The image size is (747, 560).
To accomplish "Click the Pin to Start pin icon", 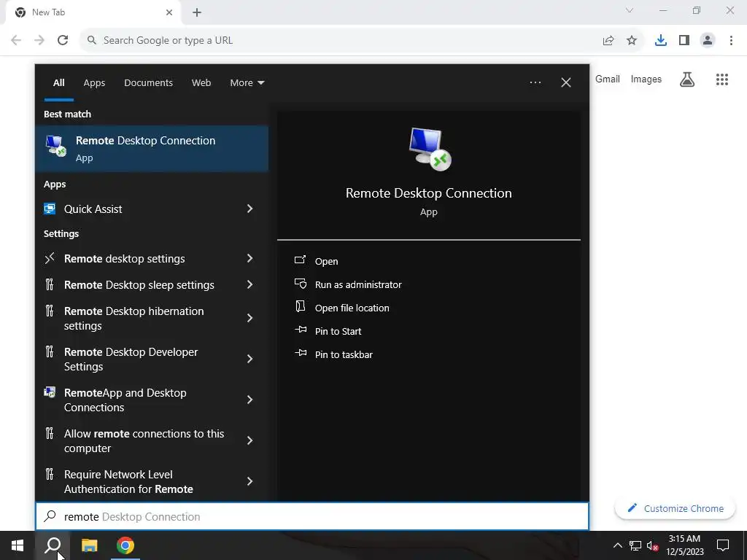I will pos(301,330).
